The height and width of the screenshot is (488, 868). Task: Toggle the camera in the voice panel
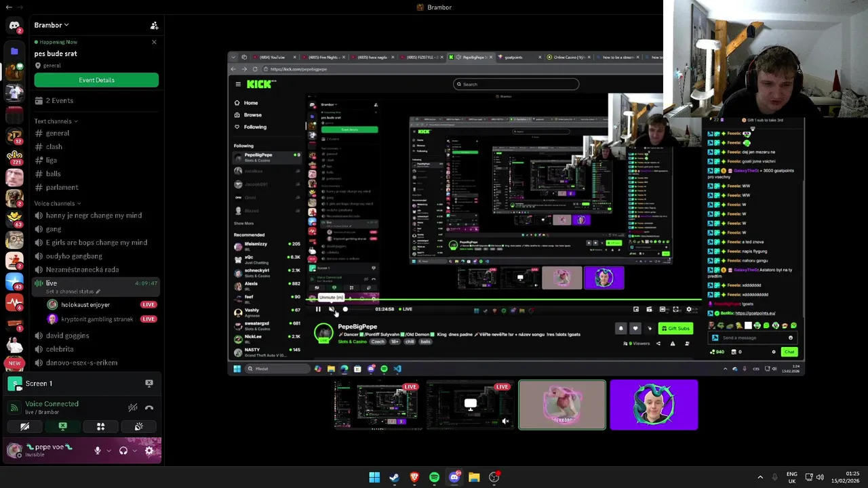coord(24,426)
